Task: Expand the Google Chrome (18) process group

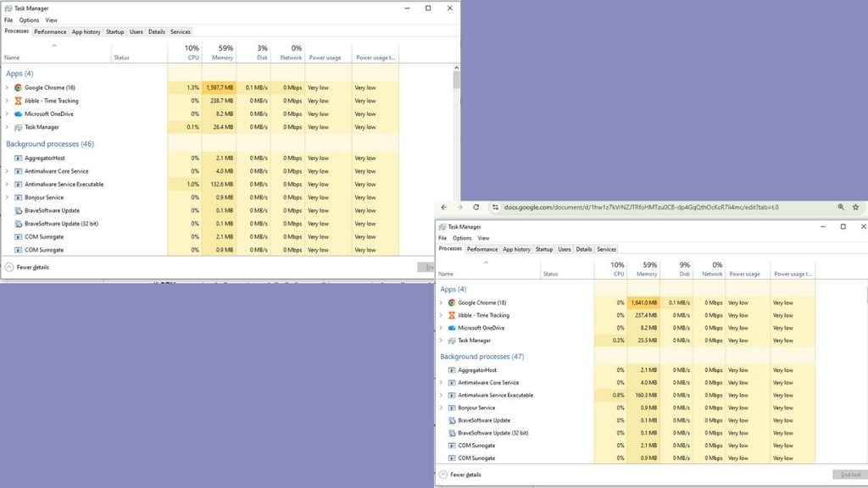Action: coord(441,302)
